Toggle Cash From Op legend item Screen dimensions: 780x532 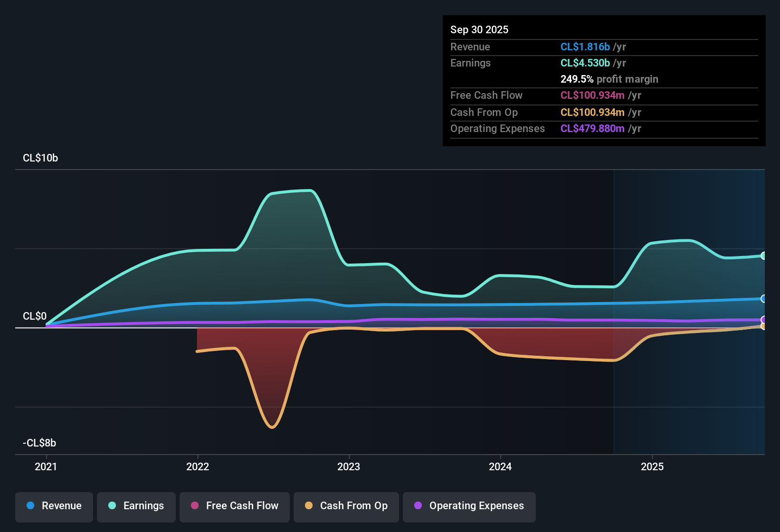pos(346,506)
